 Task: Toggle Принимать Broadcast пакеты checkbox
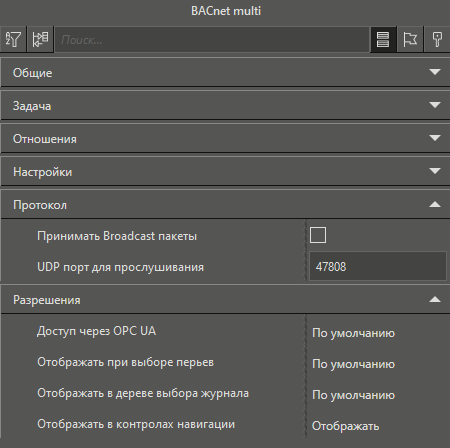tap(318, 235)
